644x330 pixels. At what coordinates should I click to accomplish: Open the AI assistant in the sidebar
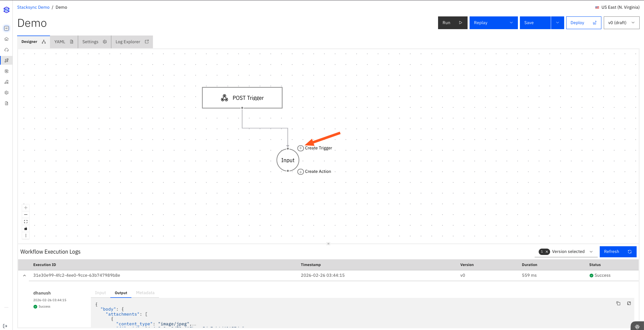click(x=6, y=28)
